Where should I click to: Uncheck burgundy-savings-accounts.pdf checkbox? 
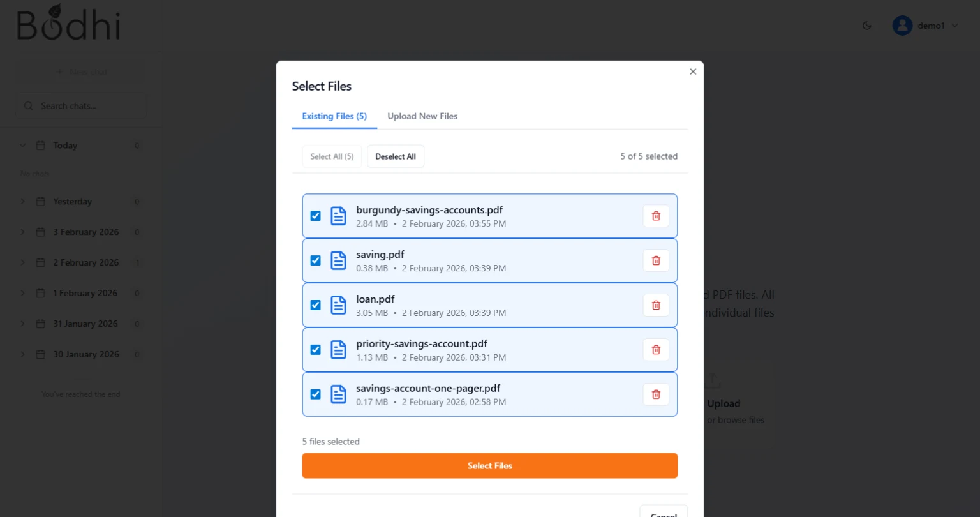click(315, 216)
